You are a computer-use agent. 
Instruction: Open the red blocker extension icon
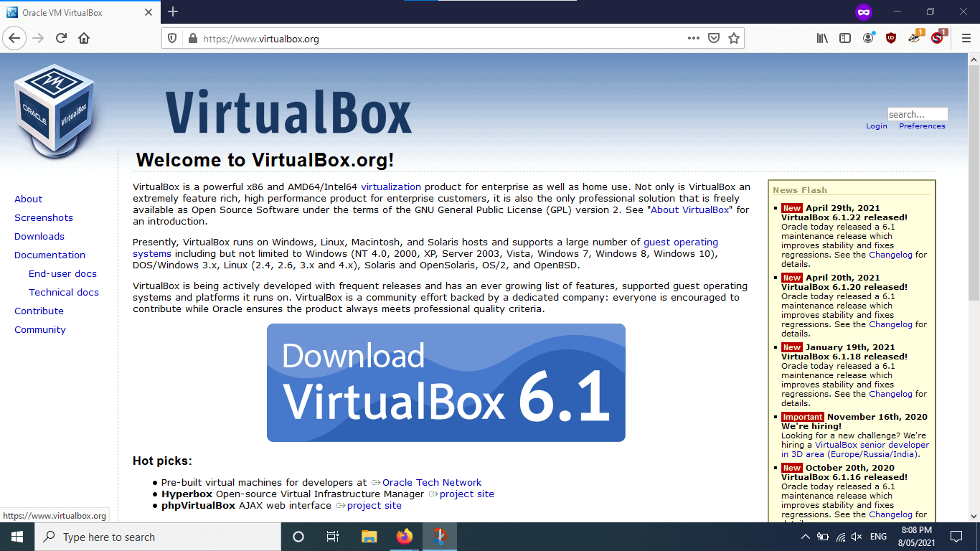click(x=938, y=37)
